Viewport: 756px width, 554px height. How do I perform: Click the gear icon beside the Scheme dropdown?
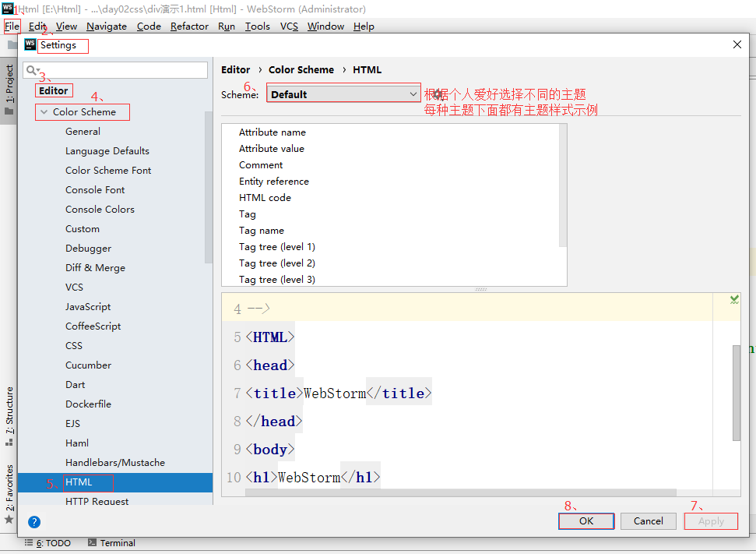click(x=439, y=93)
